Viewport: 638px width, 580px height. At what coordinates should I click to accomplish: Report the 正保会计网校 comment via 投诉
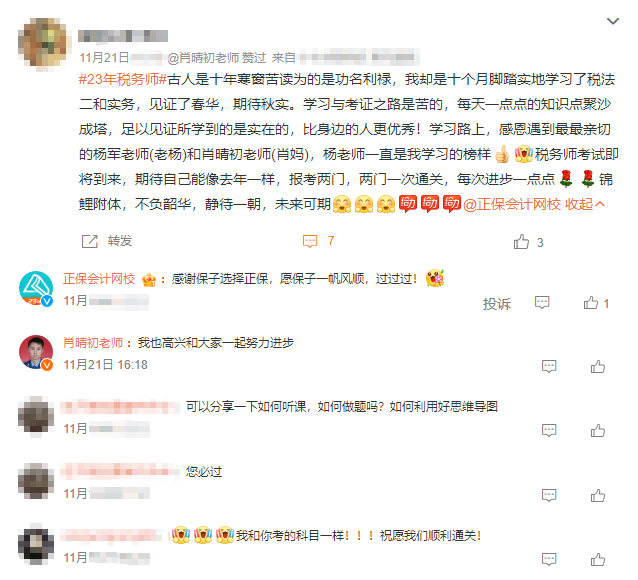pyautogui.click(x=496, y=304)
